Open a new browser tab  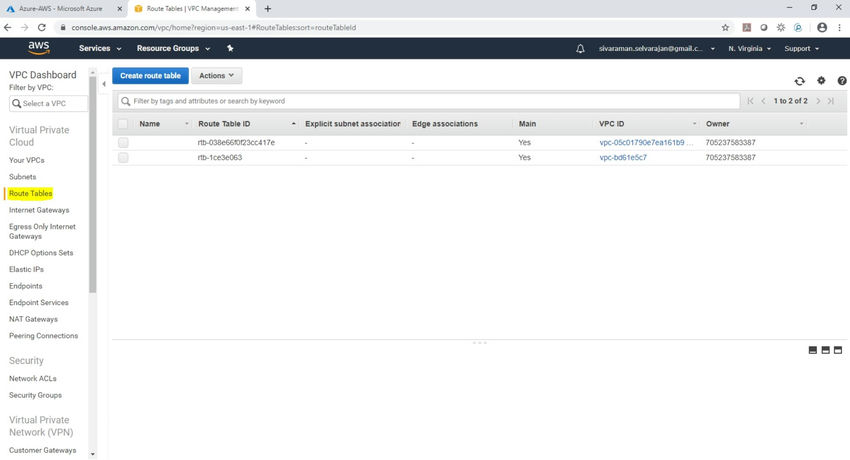[x=267, y=9]
